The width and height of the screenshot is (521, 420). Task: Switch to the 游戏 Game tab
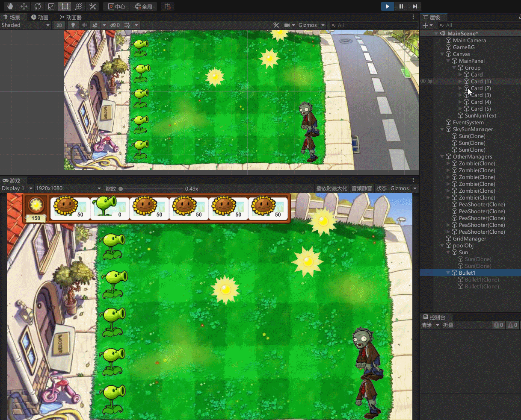[x=12, y=180]
